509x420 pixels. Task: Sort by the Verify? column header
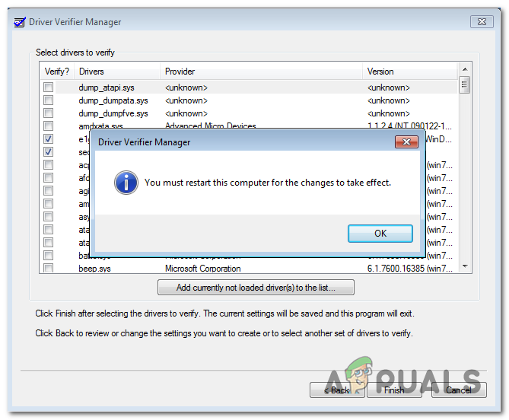(57, 72)
